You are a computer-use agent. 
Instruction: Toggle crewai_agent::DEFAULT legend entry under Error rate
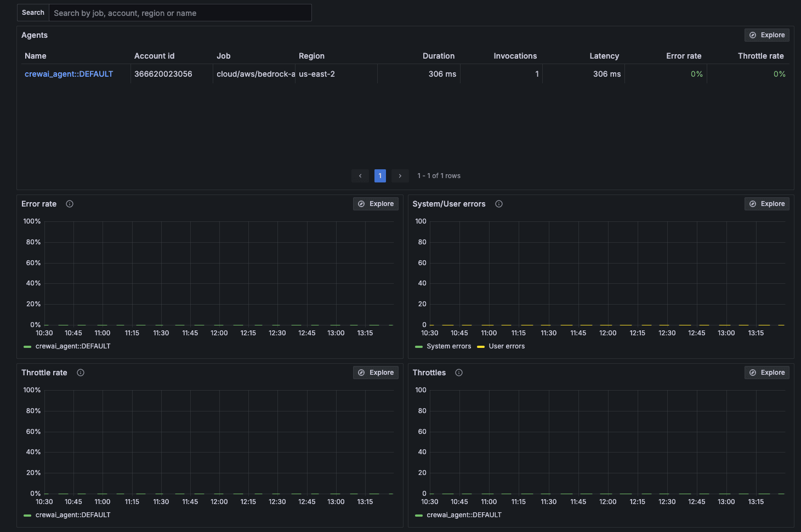(73, 346)
